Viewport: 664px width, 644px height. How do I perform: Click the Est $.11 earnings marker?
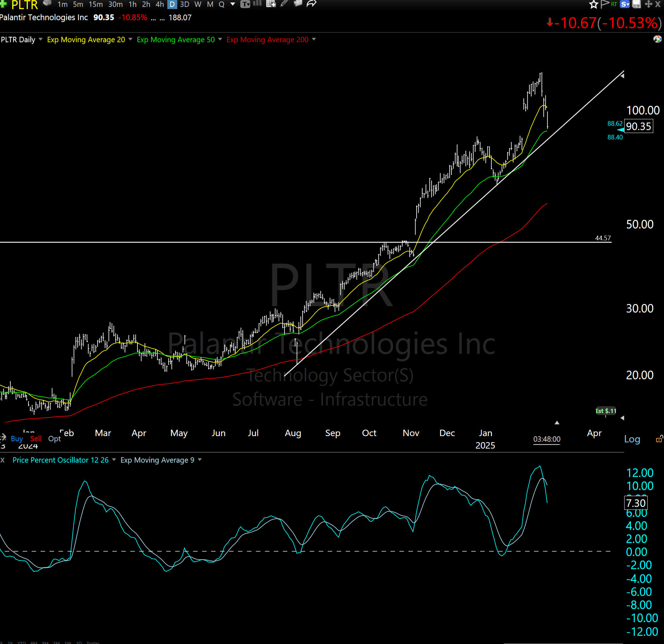point(606,411)
